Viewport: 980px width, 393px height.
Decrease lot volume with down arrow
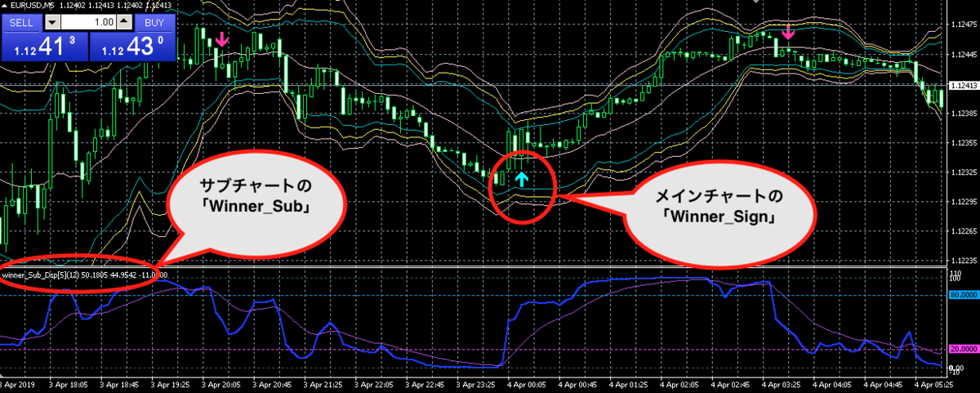(54, 23)
